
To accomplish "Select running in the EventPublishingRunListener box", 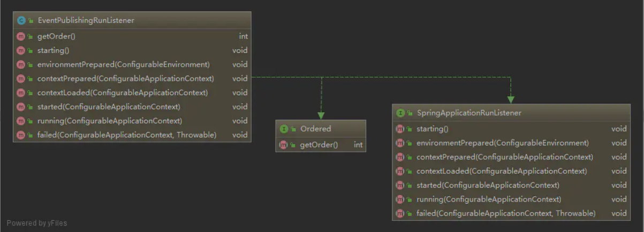I will [109, 120].
